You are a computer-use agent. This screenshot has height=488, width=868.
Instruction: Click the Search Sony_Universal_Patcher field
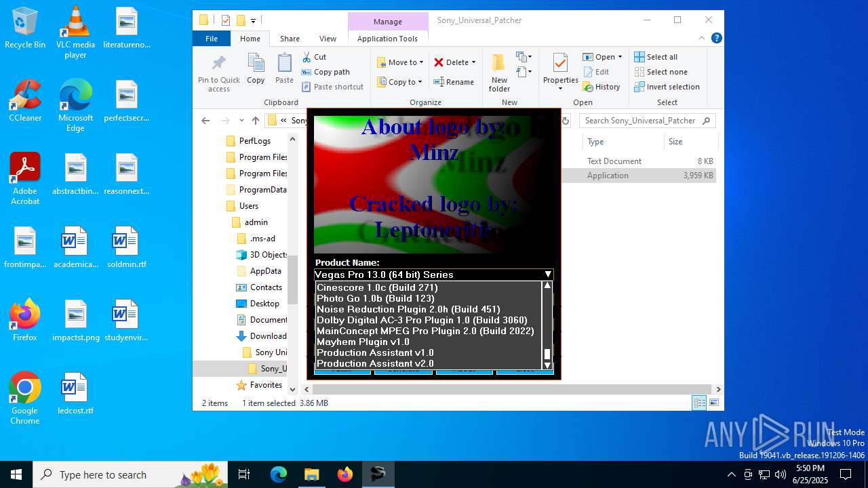648,121
